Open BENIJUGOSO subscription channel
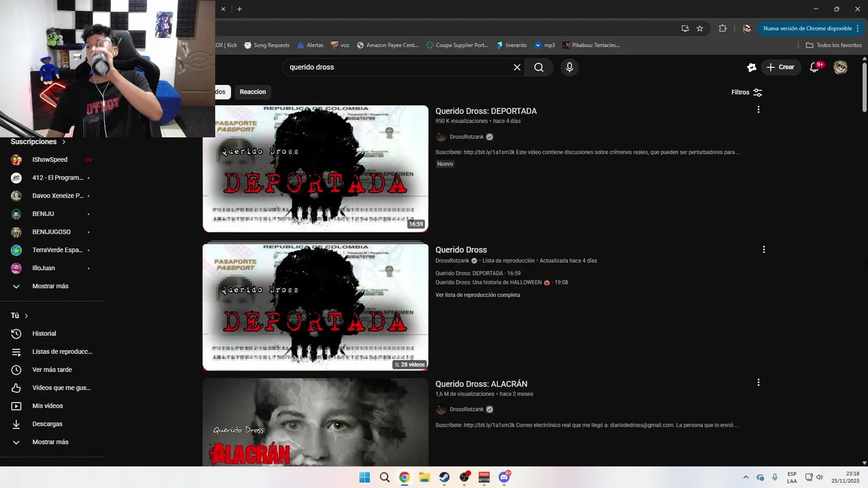The width and height of the screenshot is (868, 488). pos(52,232)
